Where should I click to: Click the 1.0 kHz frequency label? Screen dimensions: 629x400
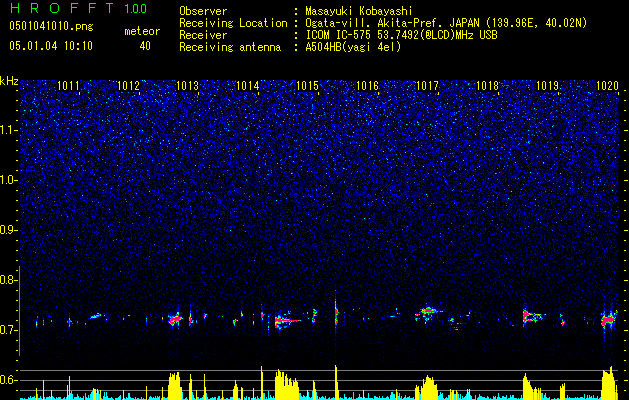(8, 180)
